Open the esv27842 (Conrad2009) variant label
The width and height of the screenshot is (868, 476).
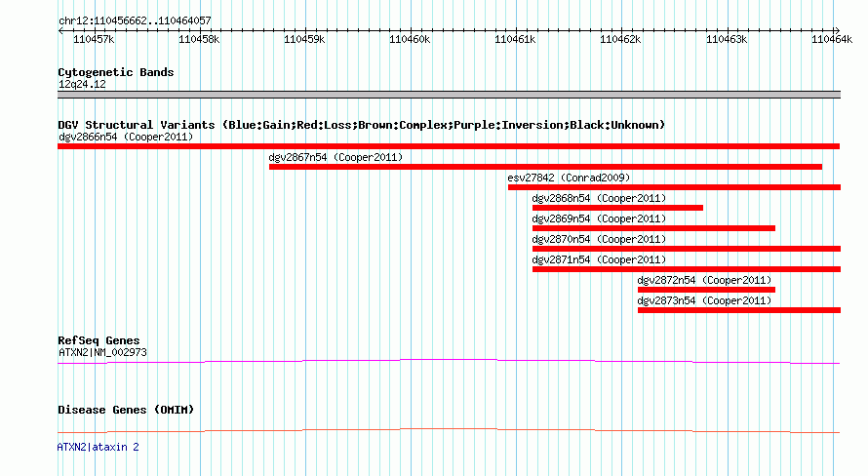click(x=569, y=178)
